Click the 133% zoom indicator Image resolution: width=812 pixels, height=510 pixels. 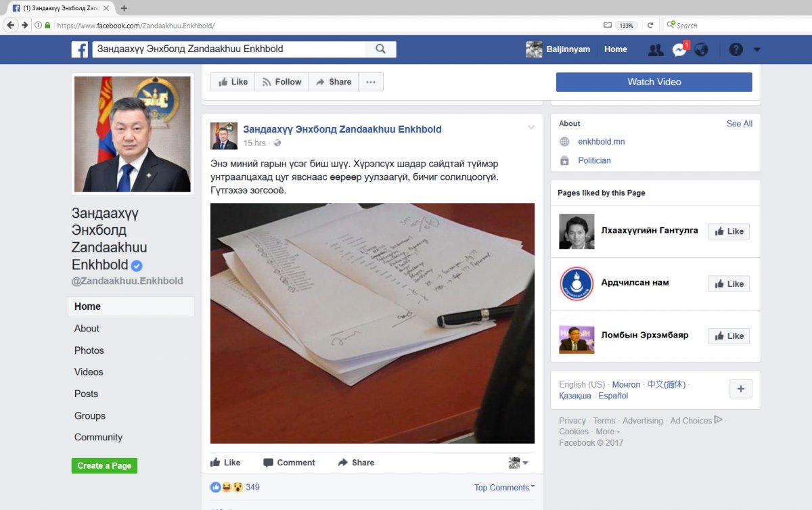626,25
